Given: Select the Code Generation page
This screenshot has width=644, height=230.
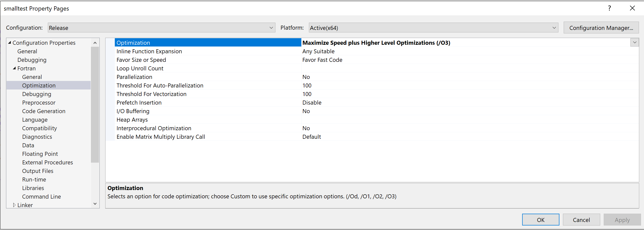Looking at the screenshot, I should (44, 111).
